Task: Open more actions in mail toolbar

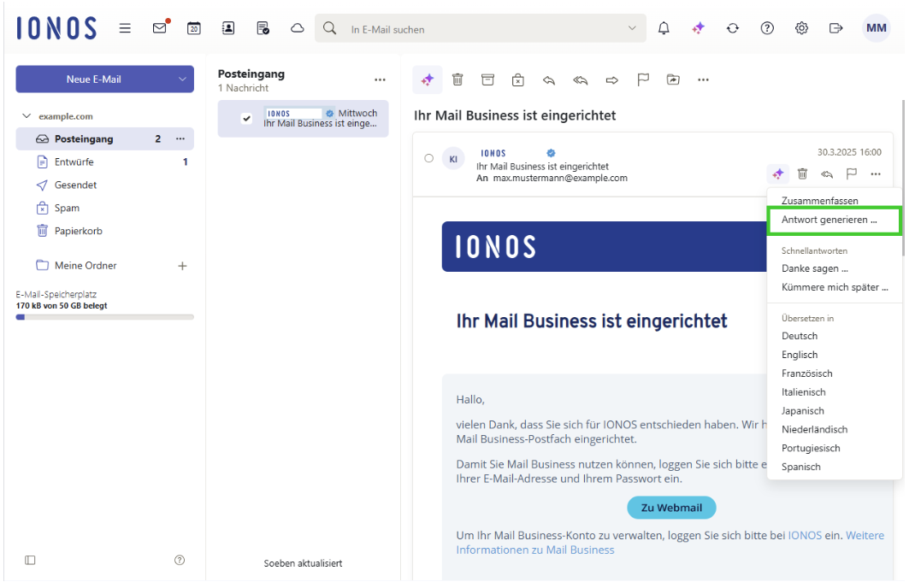Action: point(703,80)
